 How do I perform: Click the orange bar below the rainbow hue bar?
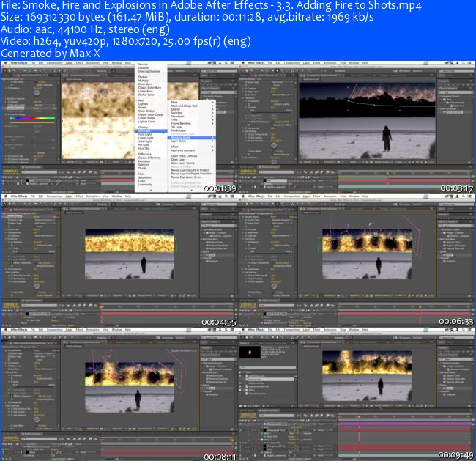[x=32, y=122]
